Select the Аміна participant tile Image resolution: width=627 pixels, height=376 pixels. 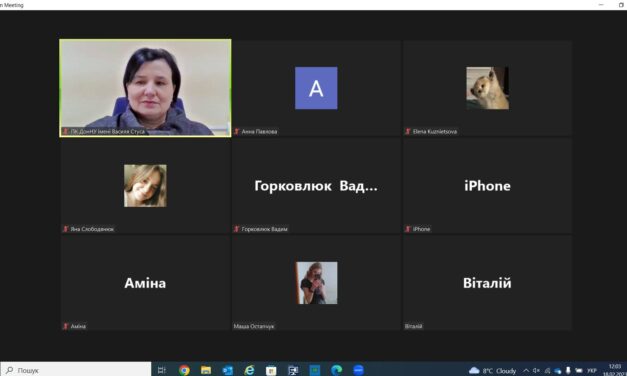(x=145, y=283)
